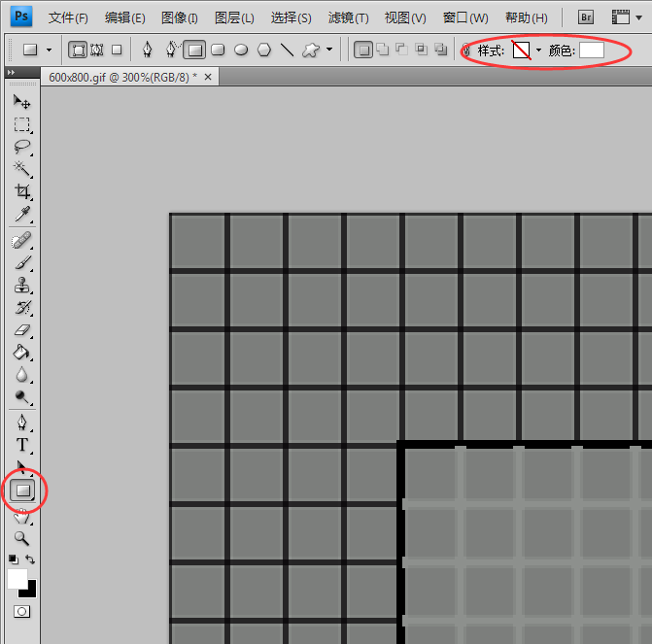This screenshot has height=644, width=652.
Task: Select the Rectangular Marquee tool
Action: pos(21,124)
